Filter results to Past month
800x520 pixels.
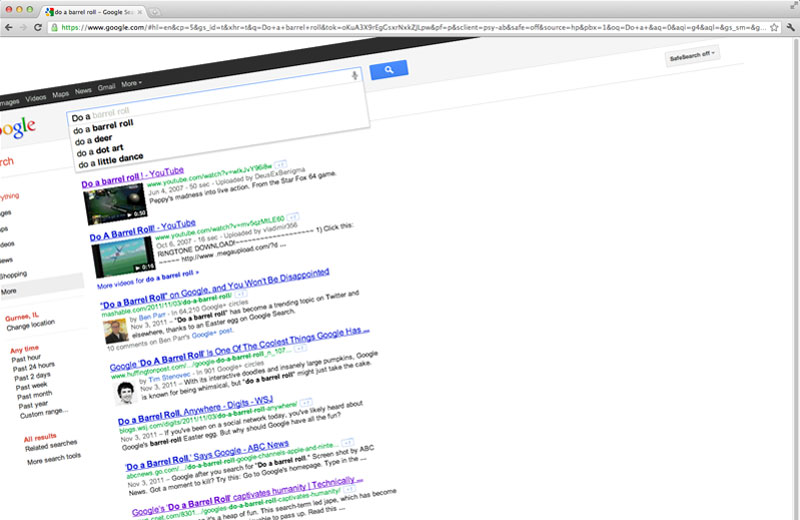tap(35, 395)
